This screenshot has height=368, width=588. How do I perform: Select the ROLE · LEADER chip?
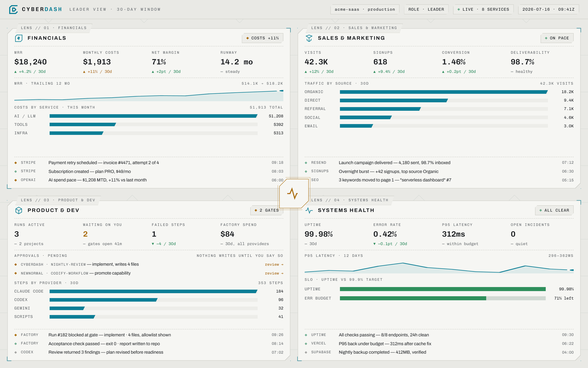point(426,10)
